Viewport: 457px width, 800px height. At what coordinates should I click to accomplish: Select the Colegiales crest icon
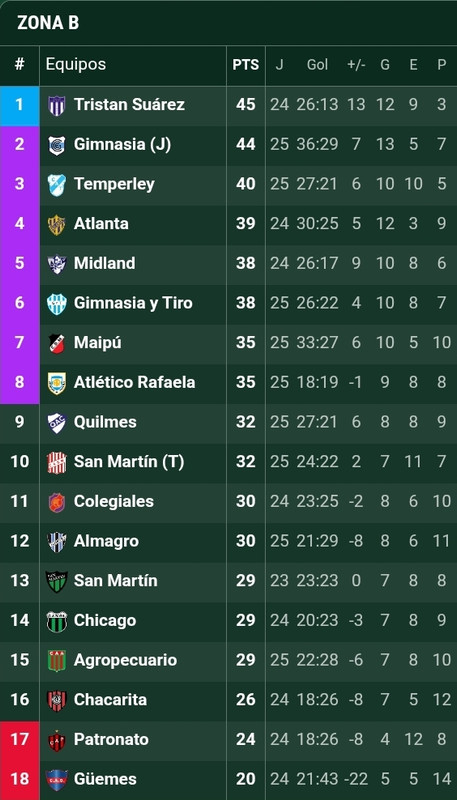click(57, 502)
